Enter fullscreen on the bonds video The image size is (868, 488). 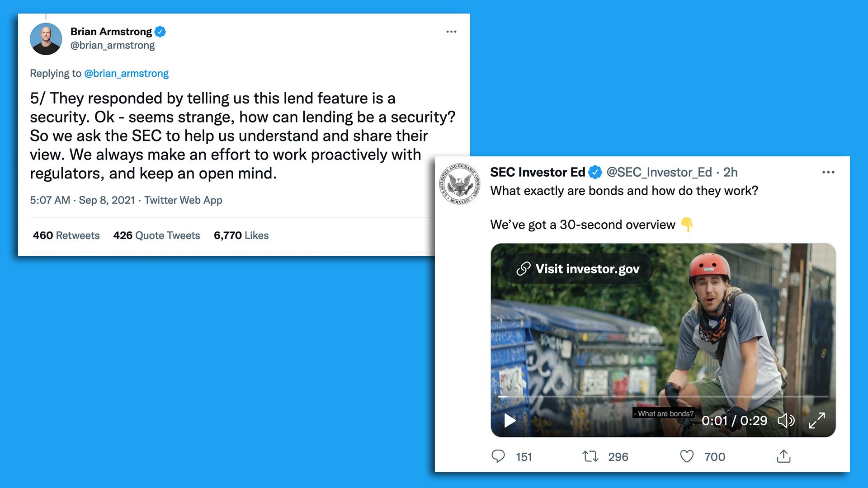point(817,420)
